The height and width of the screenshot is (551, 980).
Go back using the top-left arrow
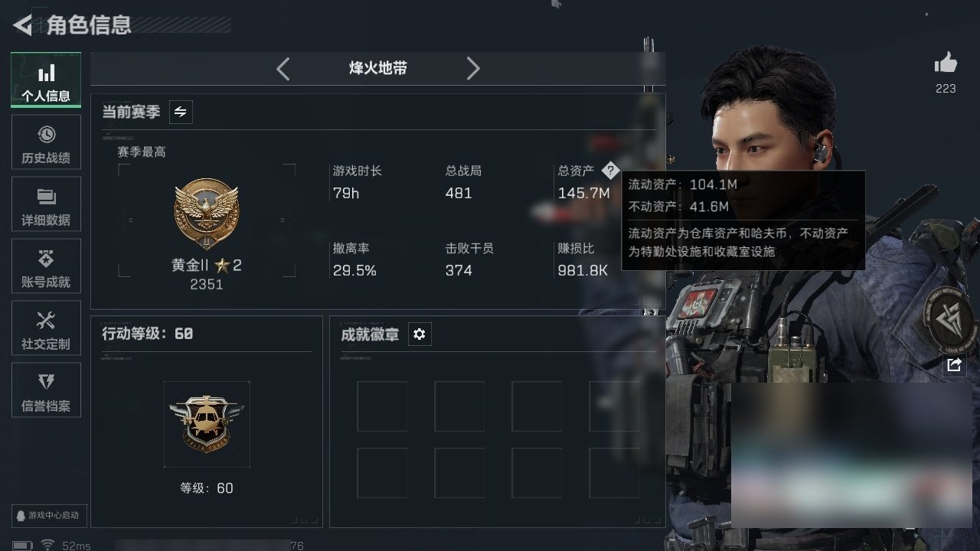23,25
